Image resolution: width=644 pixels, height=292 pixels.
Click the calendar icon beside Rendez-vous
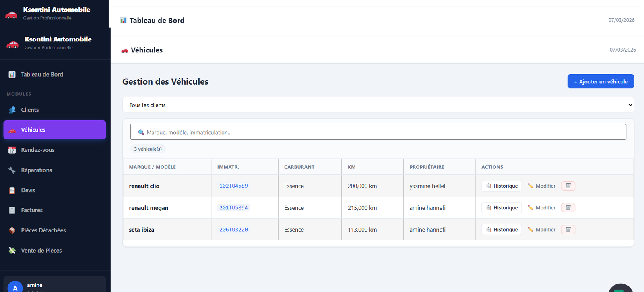tap(12, 150)
